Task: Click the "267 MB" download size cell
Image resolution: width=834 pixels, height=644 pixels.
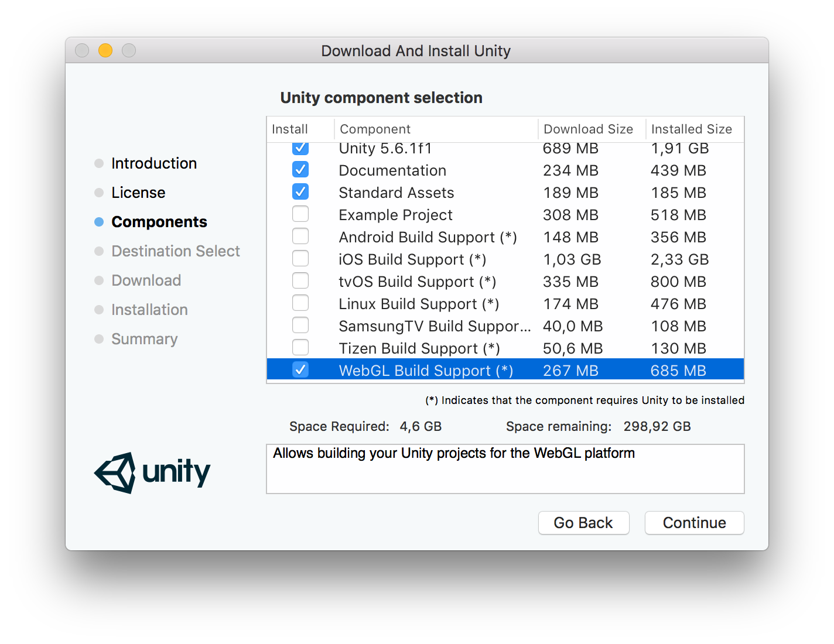Action: coord(570,371)
